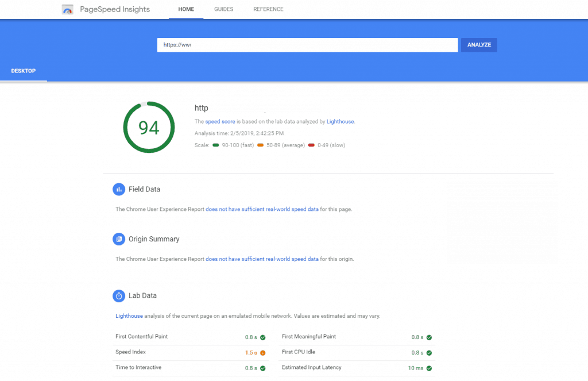Click the 'Speed Index' metric label
This screenshot has height=381, width=588.
pos(130,352)
